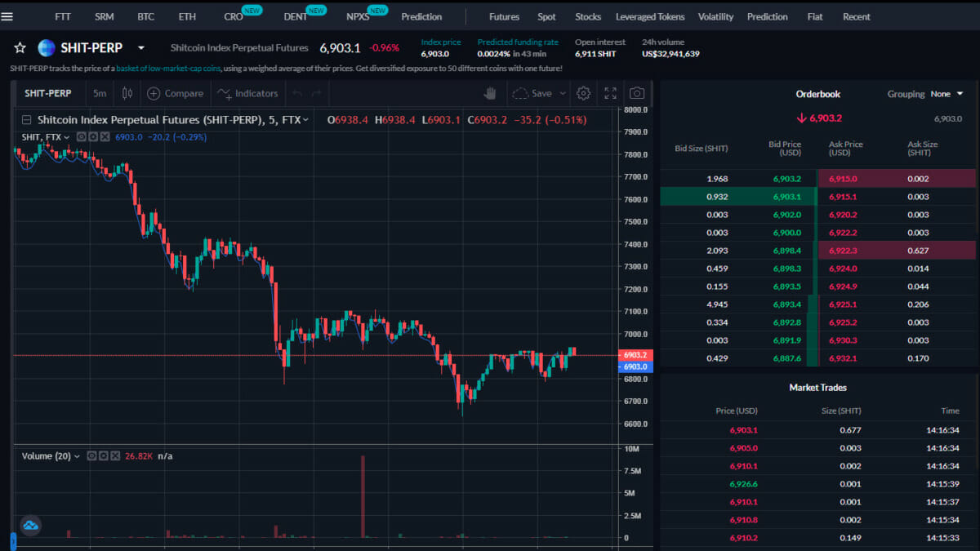Open chart settings with the gear icon

click(x=583, y=94)
